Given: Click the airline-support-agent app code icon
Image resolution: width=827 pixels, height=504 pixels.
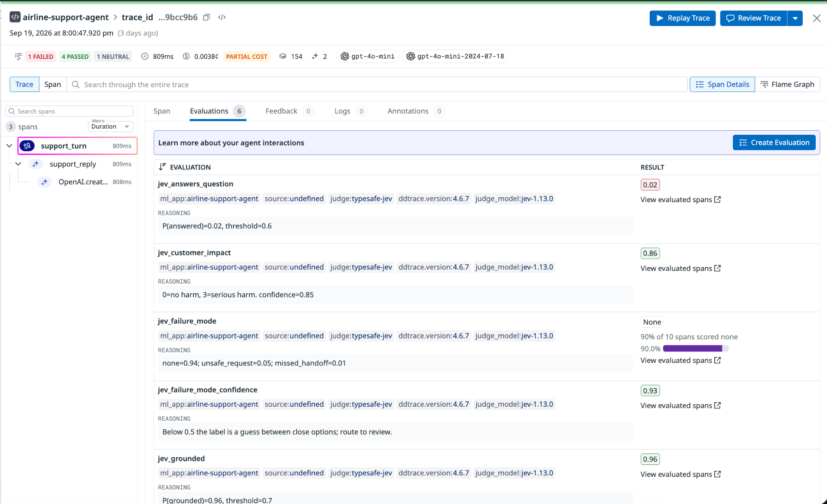Looking at the screenshot, I should [15, 17].
